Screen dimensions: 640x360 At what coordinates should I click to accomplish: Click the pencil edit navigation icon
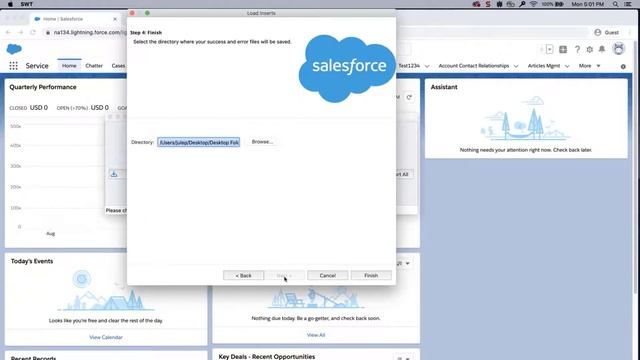coord(623,66)
